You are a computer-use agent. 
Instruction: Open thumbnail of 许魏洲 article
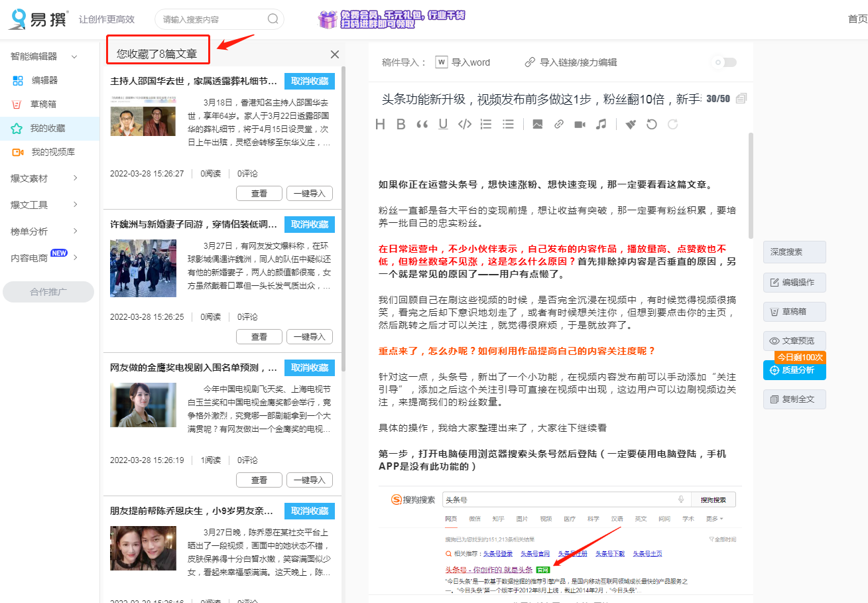click(143, 268)
